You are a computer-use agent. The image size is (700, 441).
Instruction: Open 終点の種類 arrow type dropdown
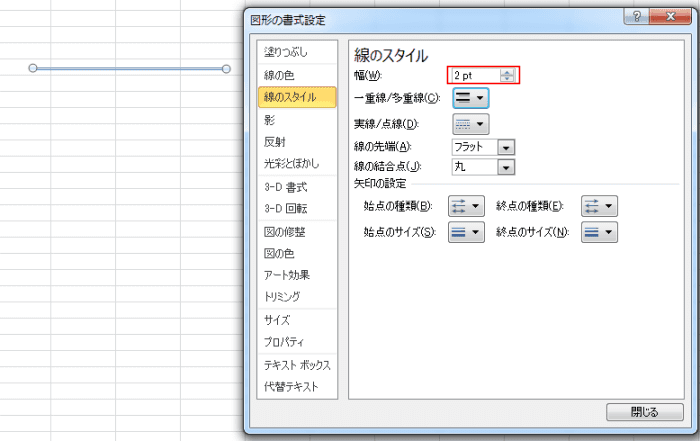[x=599, y=206]
